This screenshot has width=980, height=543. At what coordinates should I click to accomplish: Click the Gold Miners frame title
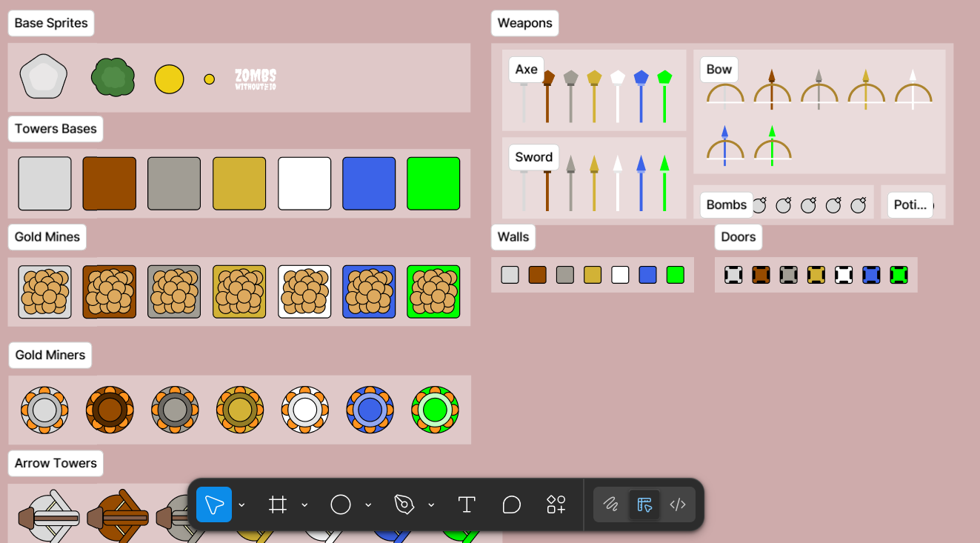click(50, 355)
